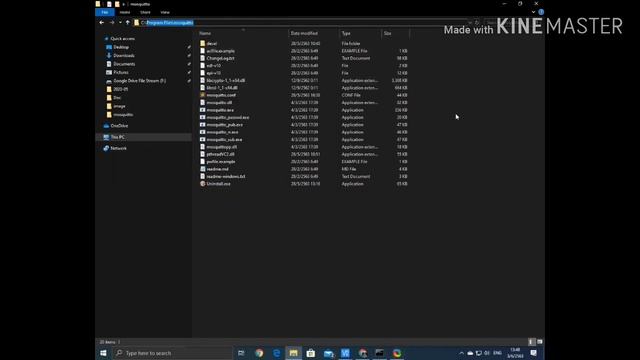This screenshot has height=360, width=640.
Task: Open Downloads in Quick access
Action: 124,56
